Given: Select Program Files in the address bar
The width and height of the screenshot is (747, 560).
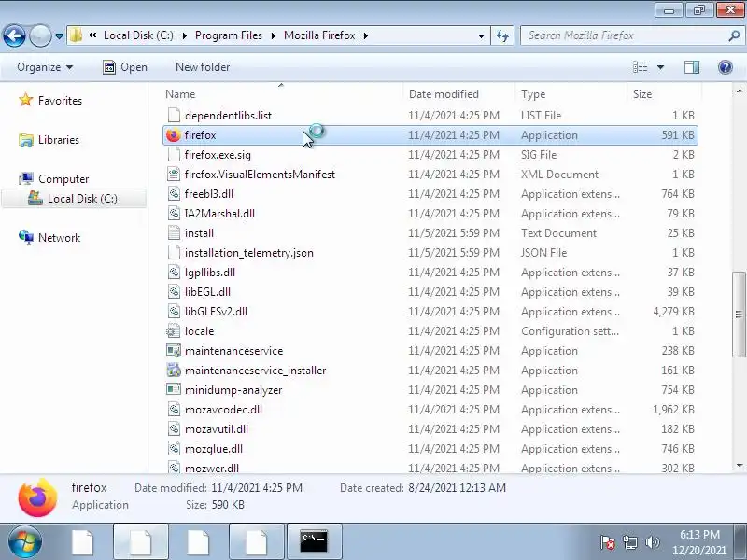Looking at the screenshot, I should pos(229,35).
